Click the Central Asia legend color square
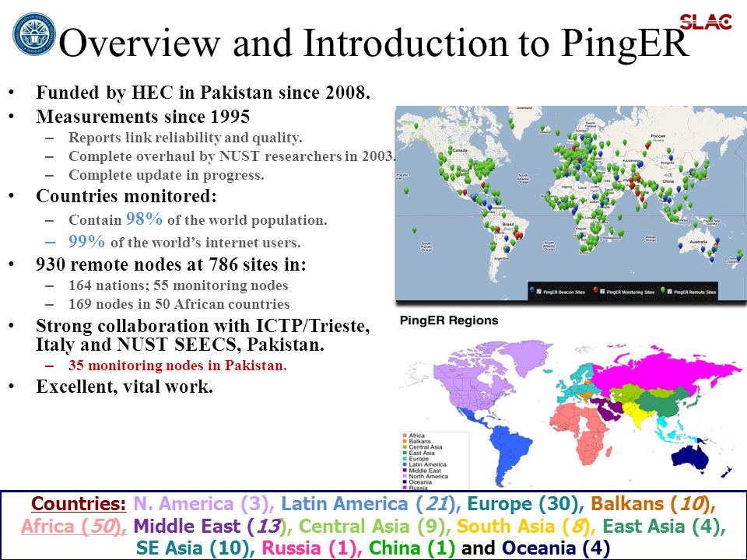 (405, 446)
